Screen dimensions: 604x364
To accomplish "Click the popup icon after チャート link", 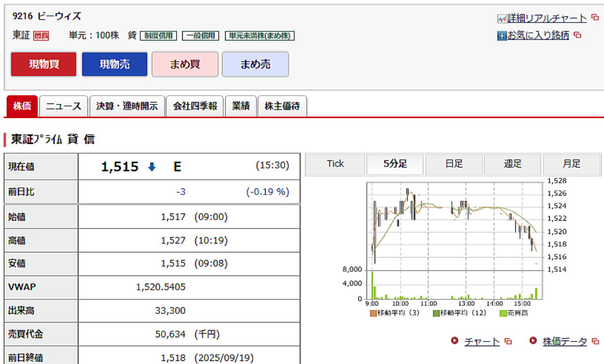I will pyautogui.click(x=508, y=341).
